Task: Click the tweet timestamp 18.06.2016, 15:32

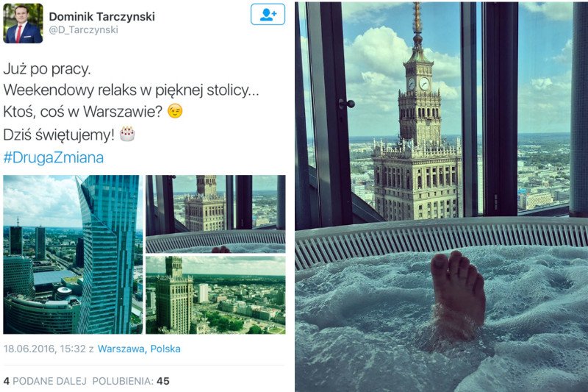Action: [45, 349]
